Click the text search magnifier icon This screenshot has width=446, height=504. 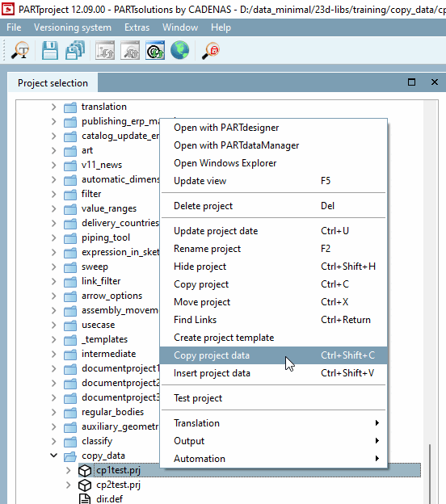[20, 50]
